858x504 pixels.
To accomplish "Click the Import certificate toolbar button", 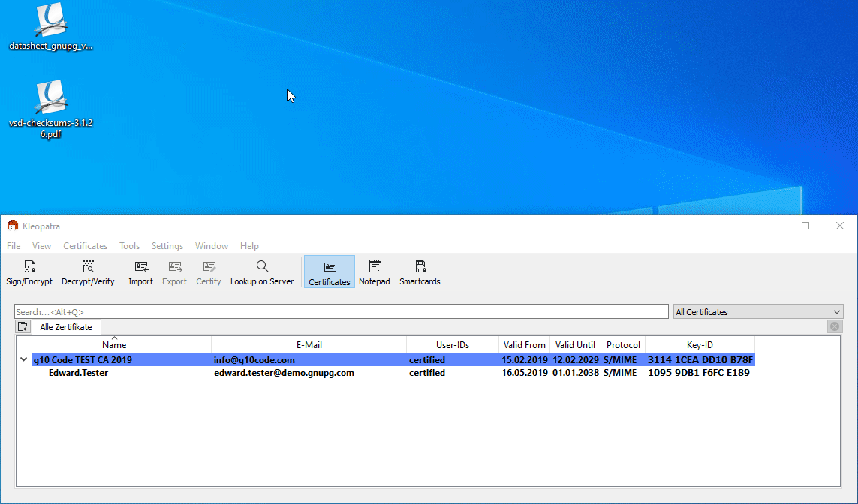I will [x=140, y=272].
